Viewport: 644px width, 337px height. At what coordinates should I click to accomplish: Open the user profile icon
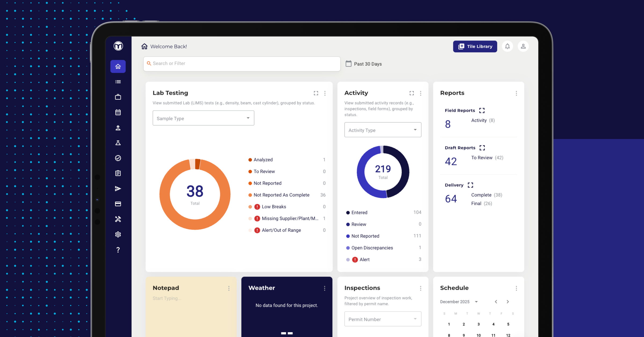(523, 46)
